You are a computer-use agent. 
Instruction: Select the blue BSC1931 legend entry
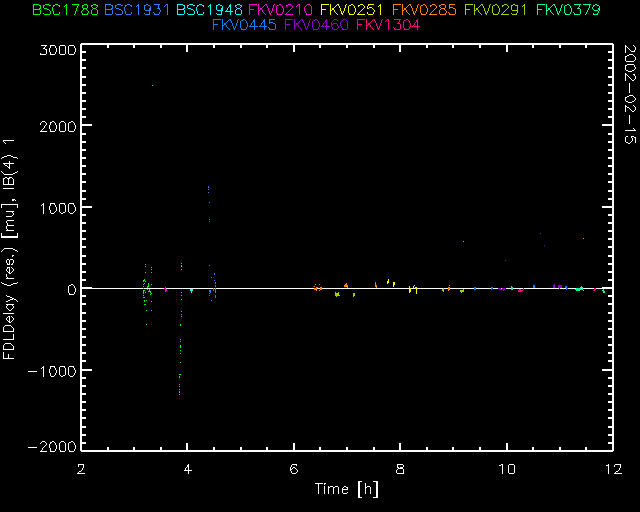pyautogui.click(x=137, y=10)
